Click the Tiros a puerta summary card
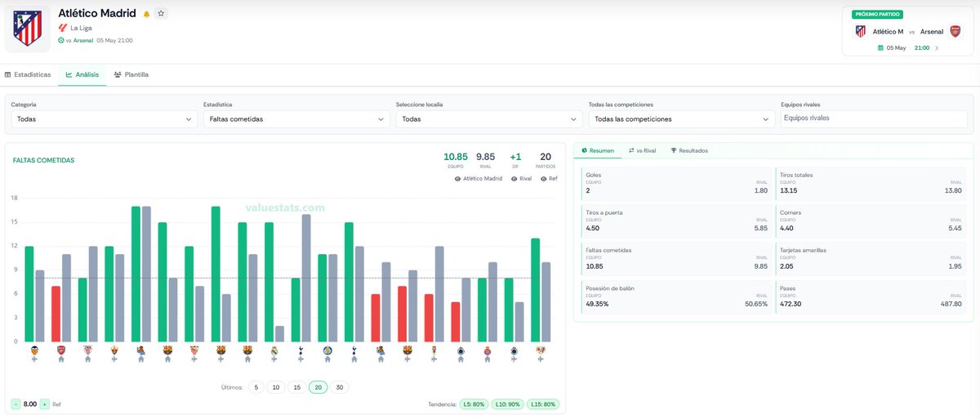The image size is (980, 419). click(677, 221)
